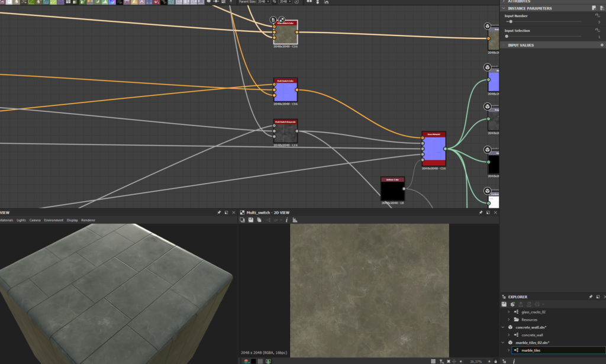Click the first preset icon in Instance Parameters
This screenshot has height=364, width=606.
tap(594, 8)
